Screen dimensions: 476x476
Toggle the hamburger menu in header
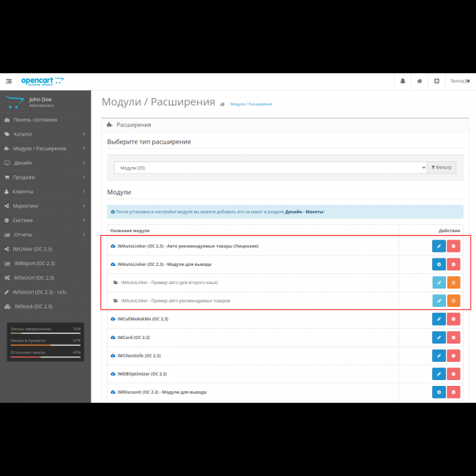(9, 81)
